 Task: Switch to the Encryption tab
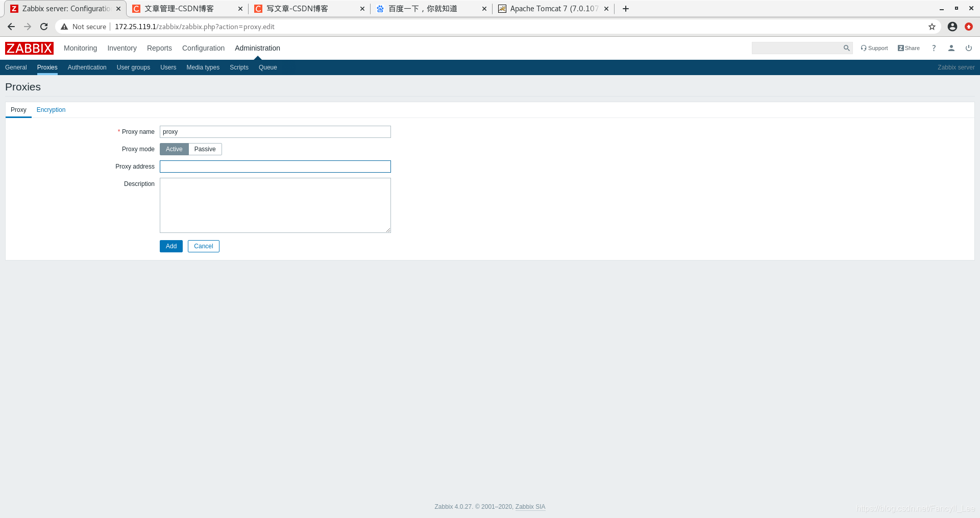(51, 110)
